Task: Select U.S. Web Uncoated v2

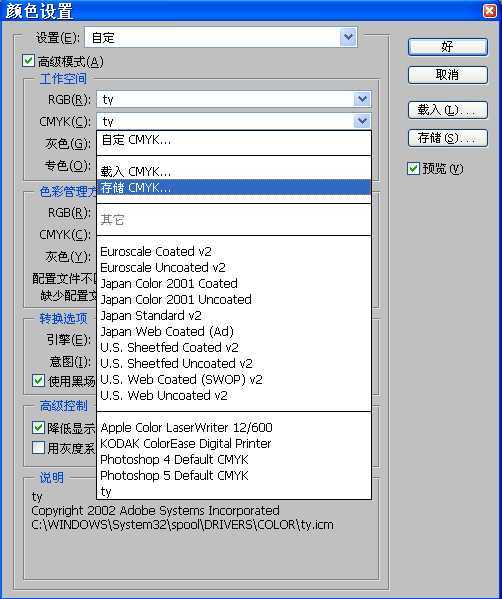Action: click(x=234, y=396)
